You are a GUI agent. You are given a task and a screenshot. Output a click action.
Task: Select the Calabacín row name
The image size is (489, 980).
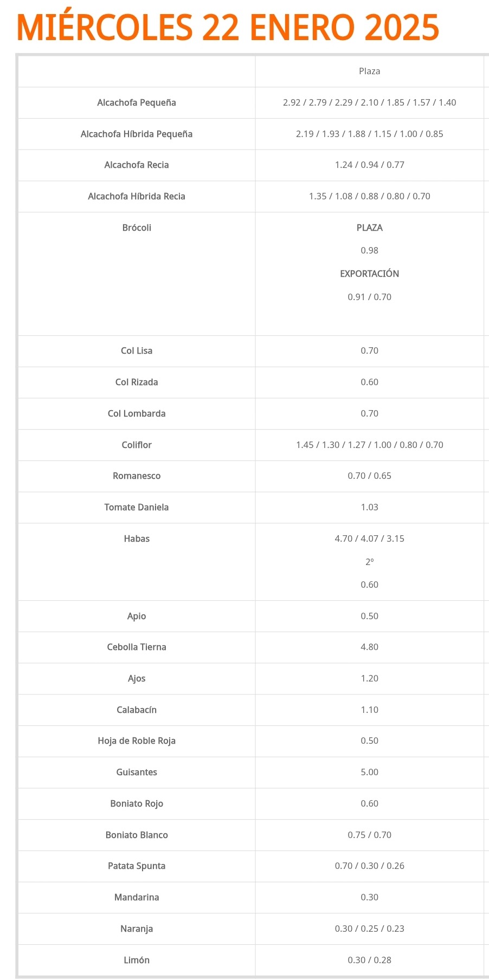pos(137,710)
